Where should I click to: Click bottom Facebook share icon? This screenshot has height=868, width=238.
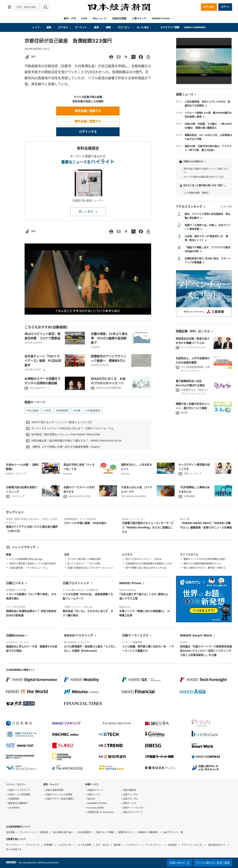click(141, 232)
